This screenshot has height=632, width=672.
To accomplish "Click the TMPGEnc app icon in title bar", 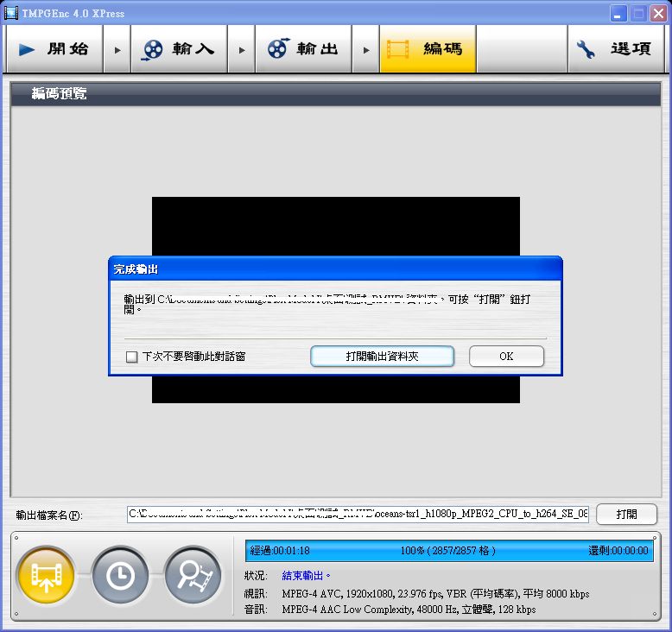I will pos(10,13).
